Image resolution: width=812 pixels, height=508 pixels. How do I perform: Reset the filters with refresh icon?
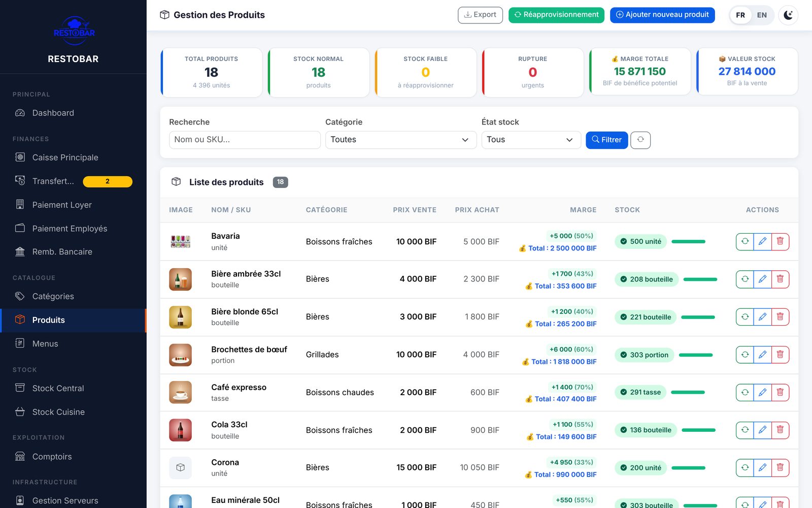coord(640,140)
